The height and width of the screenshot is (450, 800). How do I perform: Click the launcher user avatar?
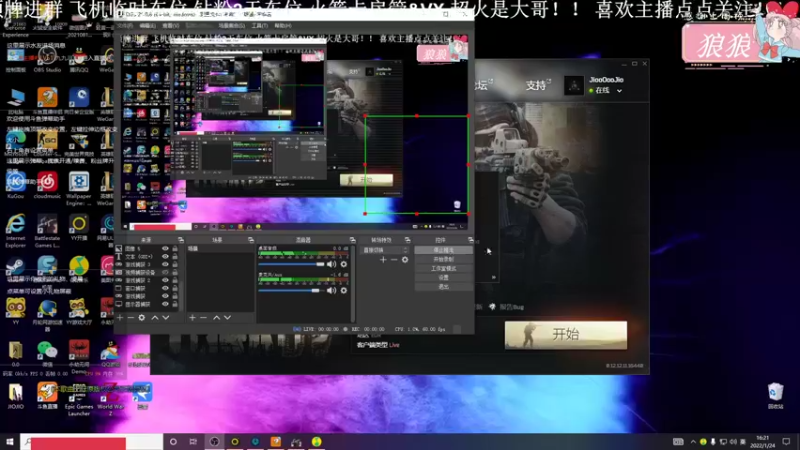[573, 85]
